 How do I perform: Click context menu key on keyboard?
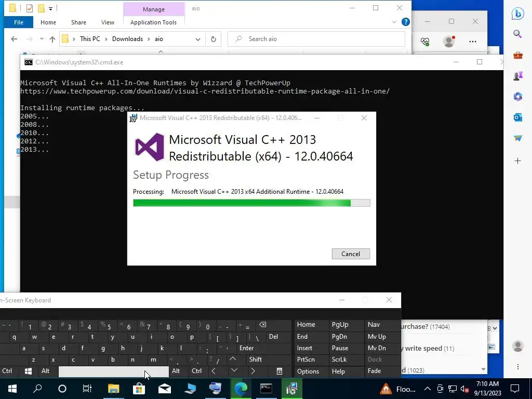click(x=279, y=371)
